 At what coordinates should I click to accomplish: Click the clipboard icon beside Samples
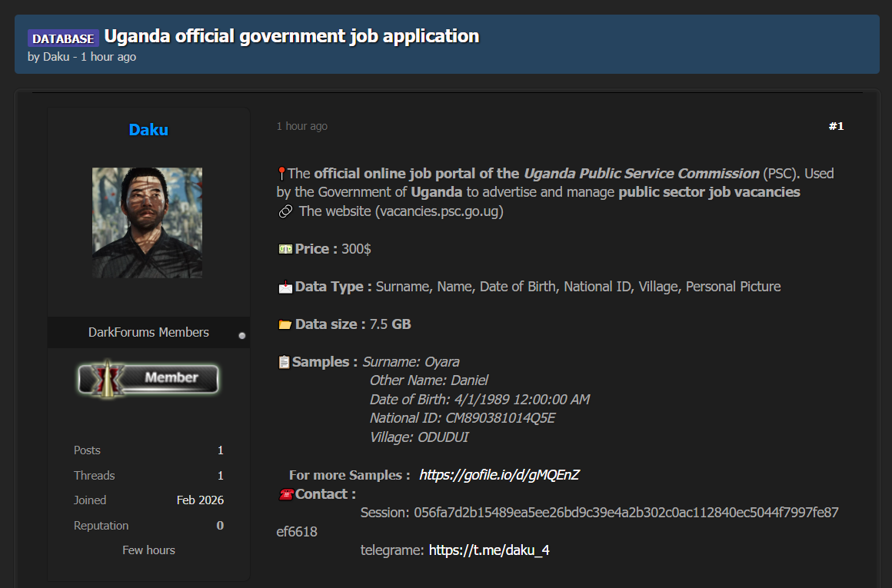pos(284,362)
